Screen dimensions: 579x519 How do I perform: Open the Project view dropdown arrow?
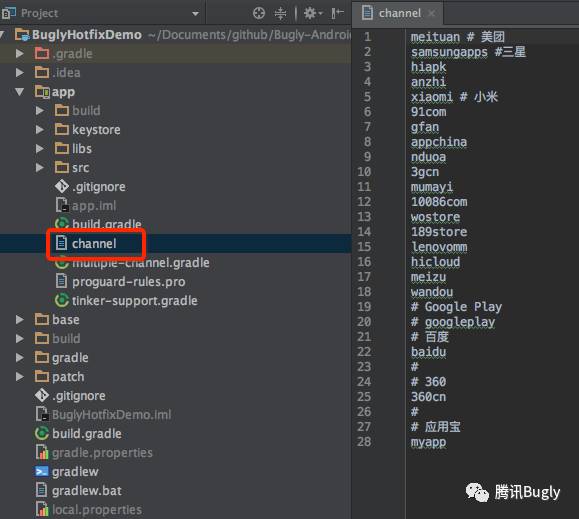click(195, 14)
